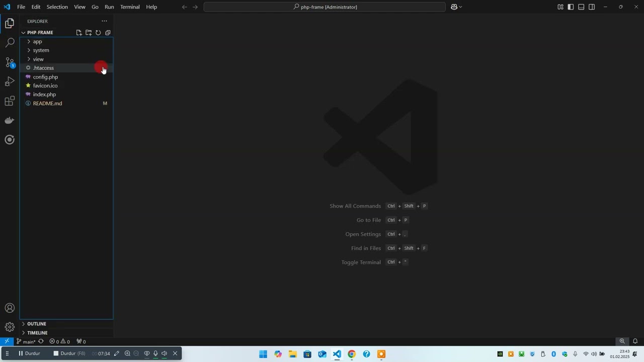Click the synchronize changes icon in status bar

pyautogui.click(x=41, y=341)
